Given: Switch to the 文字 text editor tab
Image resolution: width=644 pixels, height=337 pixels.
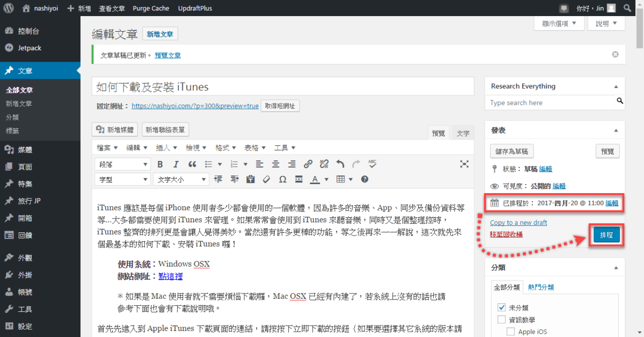Looking at the screenshot, I should 463,133.
